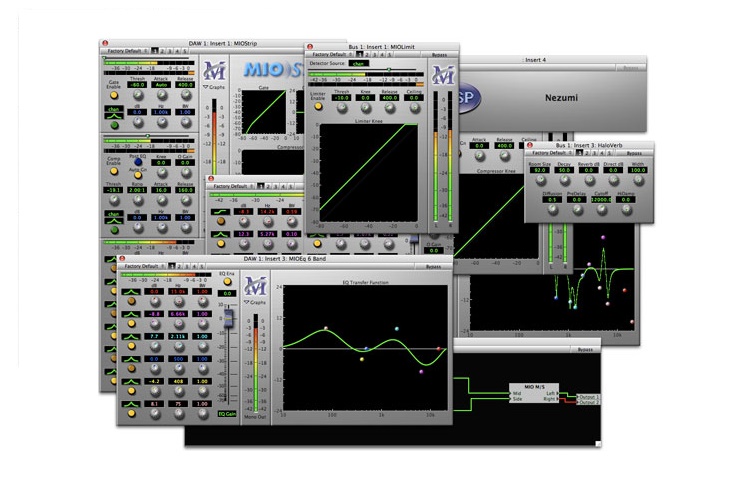Click the Metric Halo logo in MIOLimit
This screenshot has width=750, height=500.
442,75
